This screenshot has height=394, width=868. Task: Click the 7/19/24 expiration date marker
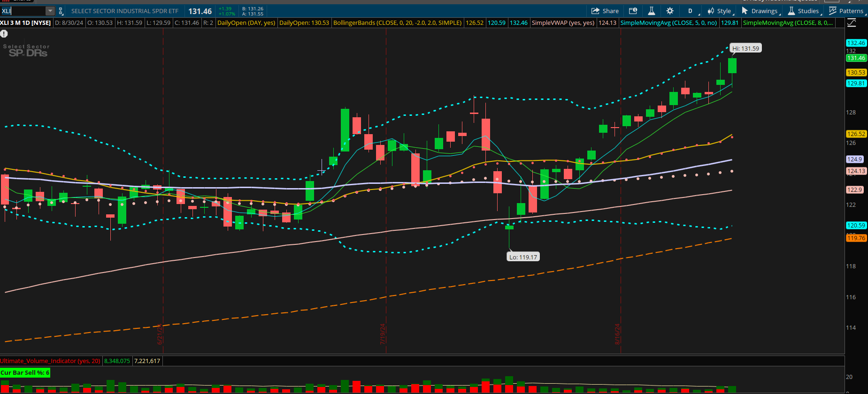383,334
